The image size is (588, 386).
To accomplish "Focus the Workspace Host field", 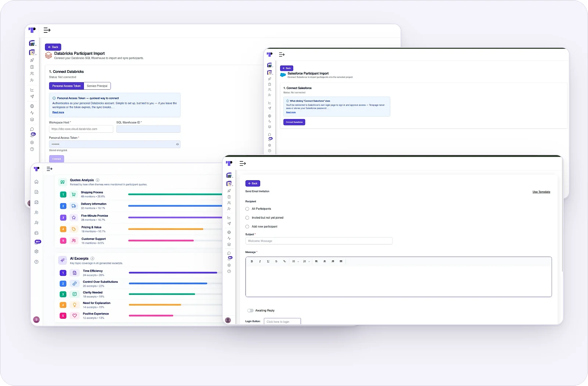I will click(81, 129).
